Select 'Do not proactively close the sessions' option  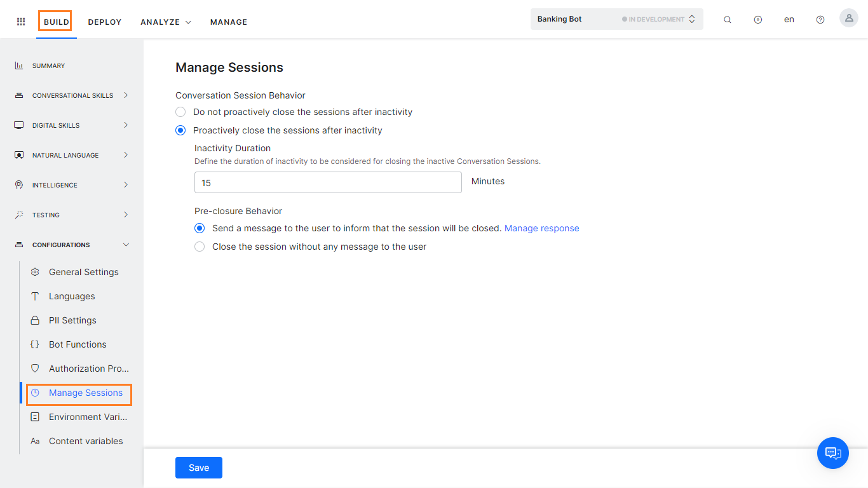coord(180,112)
